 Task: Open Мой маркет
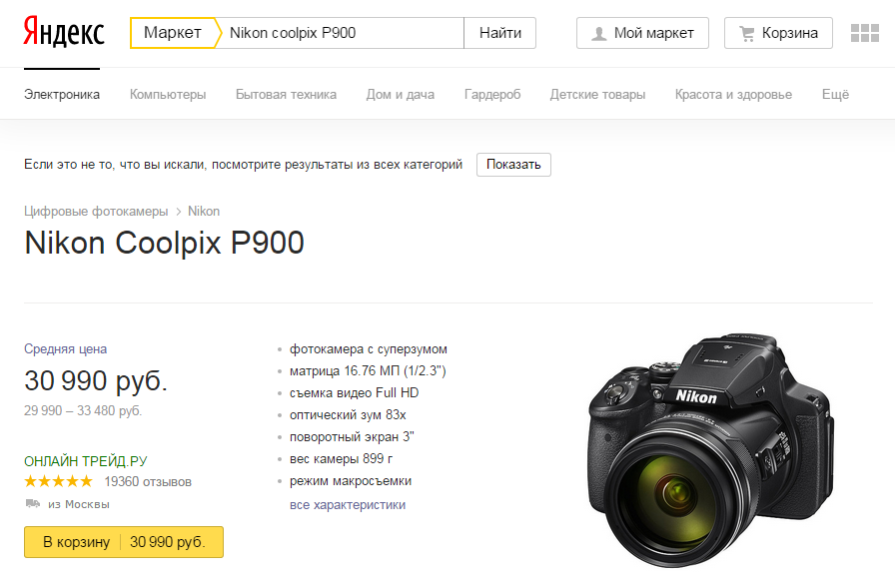642,33
